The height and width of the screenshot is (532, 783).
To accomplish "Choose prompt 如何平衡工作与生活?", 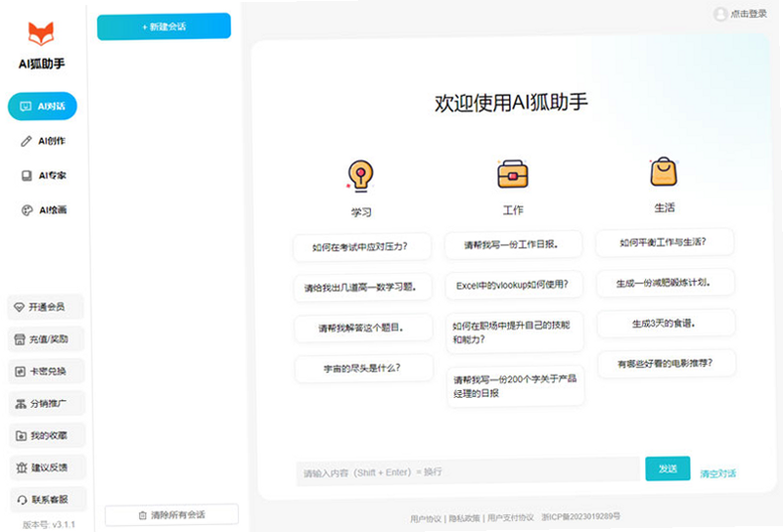I will point(665,243).
